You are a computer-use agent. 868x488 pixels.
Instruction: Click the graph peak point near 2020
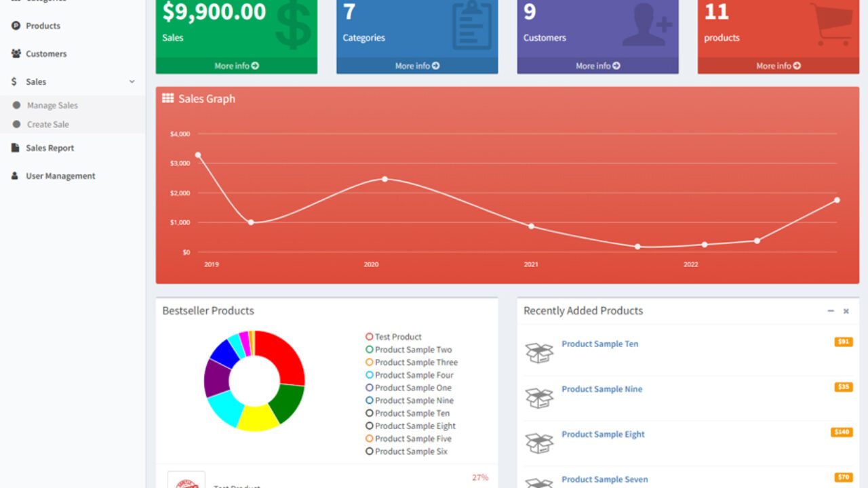[x=384, y=179]
